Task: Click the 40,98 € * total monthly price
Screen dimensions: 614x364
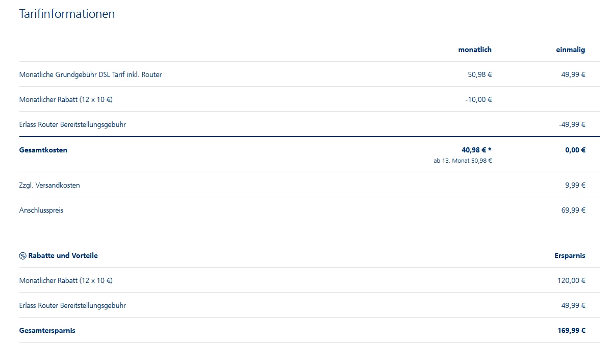Action: [x=476, y=150]
